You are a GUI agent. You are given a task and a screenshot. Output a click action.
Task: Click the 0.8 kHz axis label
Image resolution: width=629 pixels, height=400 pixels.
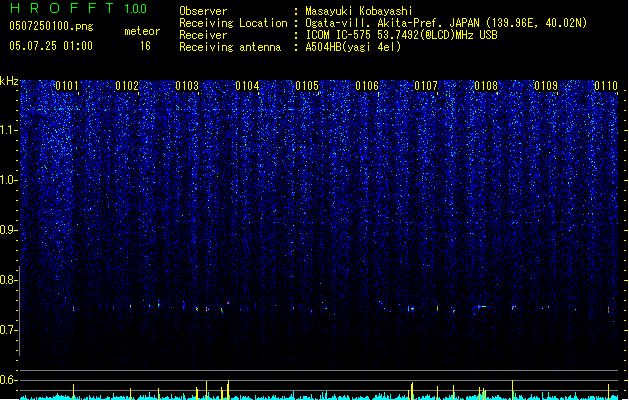point(7,280)
